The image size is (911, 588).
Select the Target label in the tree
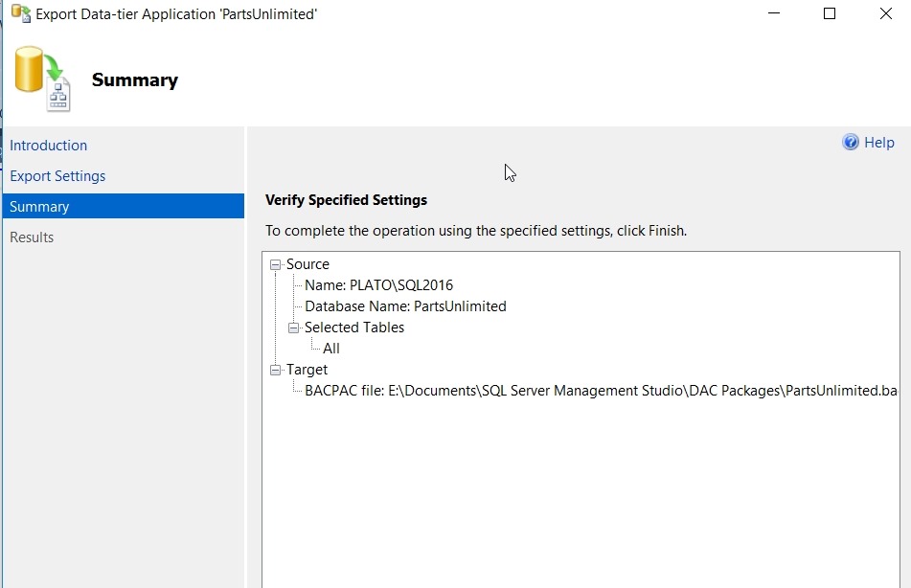click(307, 370)
